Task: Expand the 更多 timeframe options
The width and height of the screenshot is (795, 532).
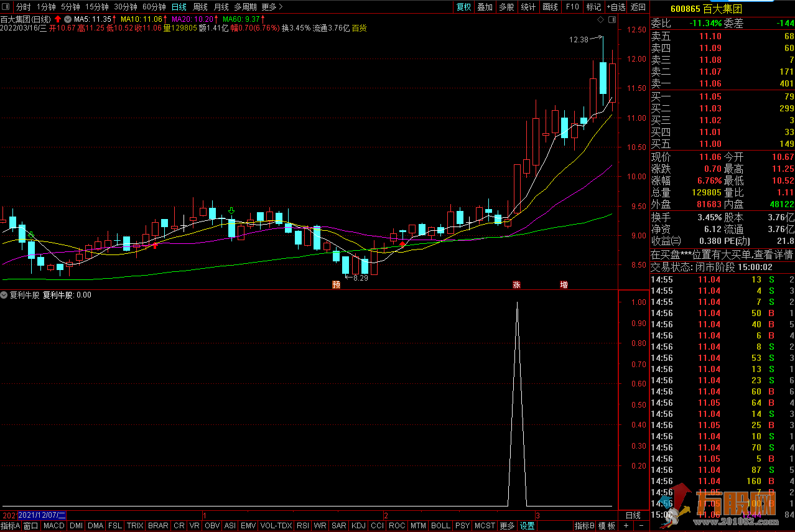Action: point(272,7)
